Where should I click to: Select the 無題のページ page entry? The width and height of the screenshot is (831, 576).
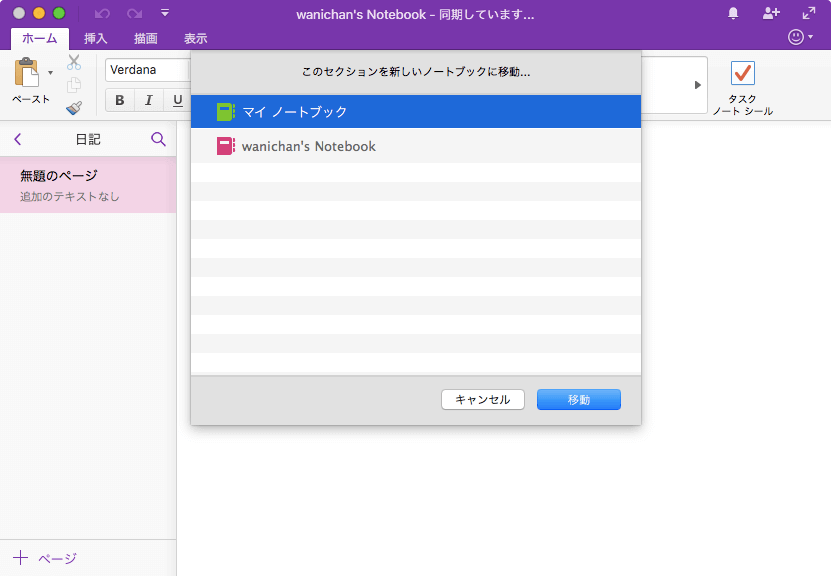(88, 185)
